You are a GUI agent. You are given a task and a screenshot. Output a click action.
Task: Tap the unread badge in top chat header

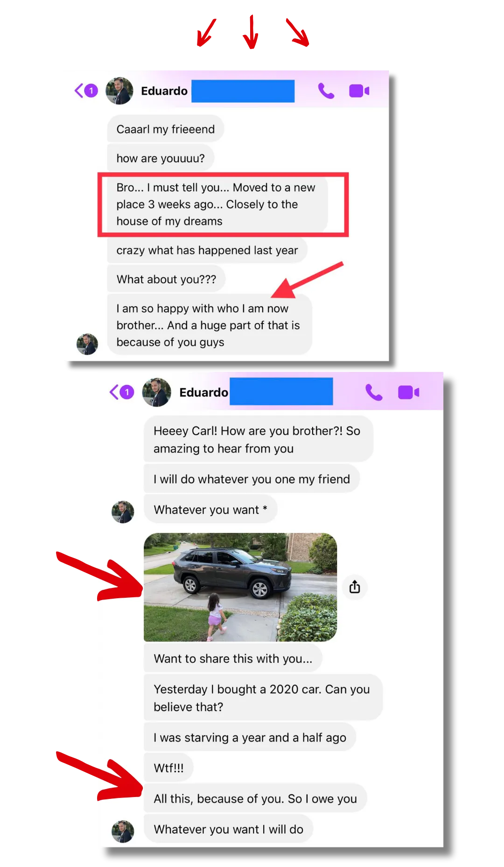pyautogui.click(x=91, y=91)
